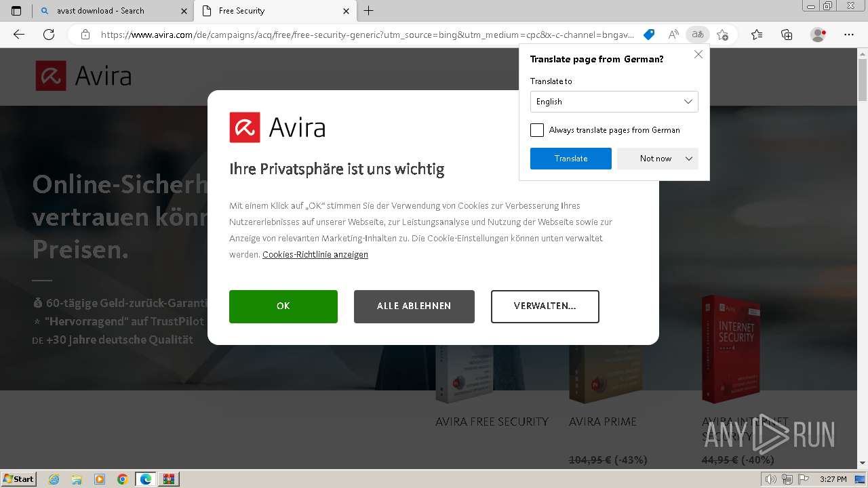Click the page vertical scrollbar thumb
868x488 pixels.
pos(863,81)
